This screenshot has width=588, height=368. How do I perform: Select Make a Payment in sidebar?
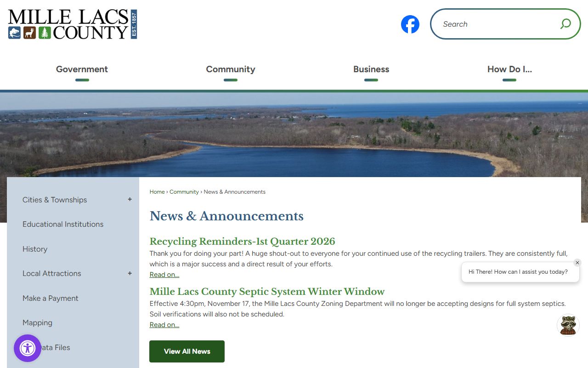pos(51,299)
